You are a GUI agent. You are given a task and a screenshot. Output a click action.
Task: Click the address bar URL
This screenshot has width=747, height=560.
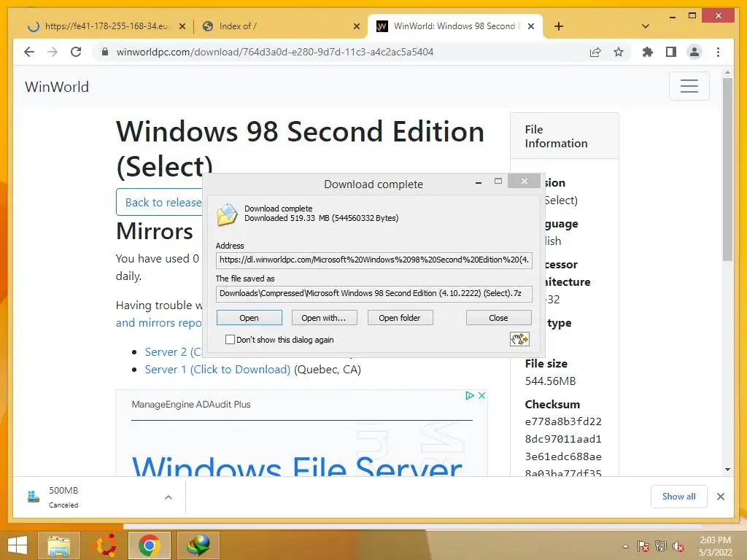click(x=275, y=52)
